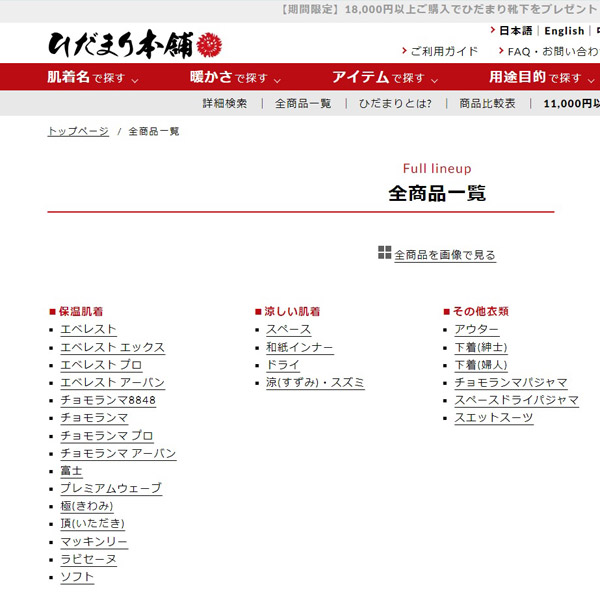Open 全商品一覧 in sub navigation

coord(303,103)
